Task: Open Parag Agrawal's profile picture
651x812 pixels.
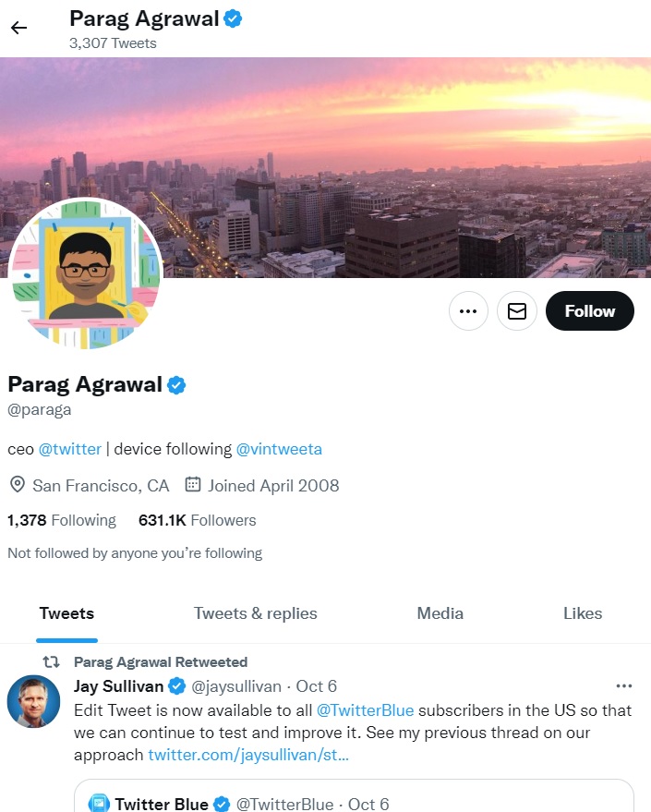Action: click(x=86, y=273)
